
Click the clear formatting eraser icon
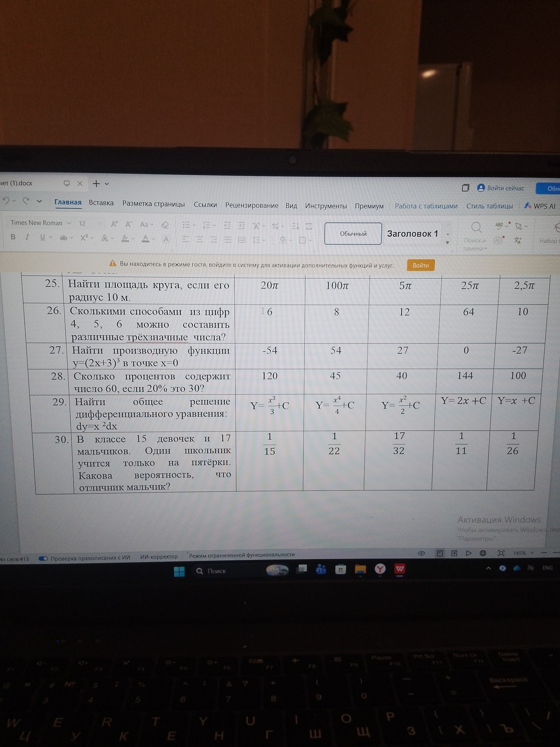[x=165, y=224]
